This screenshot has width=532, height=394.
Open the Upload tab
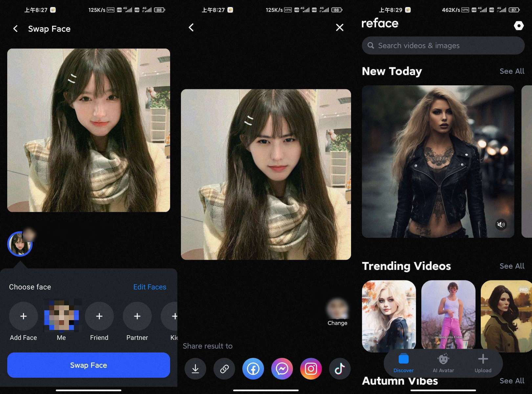click(x=483, y=363)
